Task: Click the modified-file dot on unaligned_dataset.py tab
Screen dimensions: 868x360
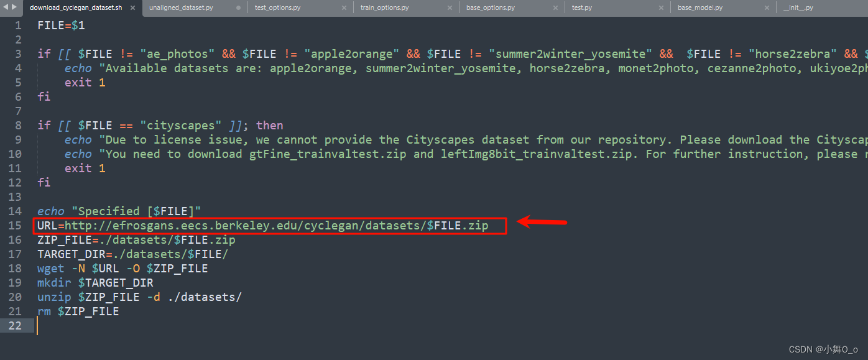Action: [237, 8]
